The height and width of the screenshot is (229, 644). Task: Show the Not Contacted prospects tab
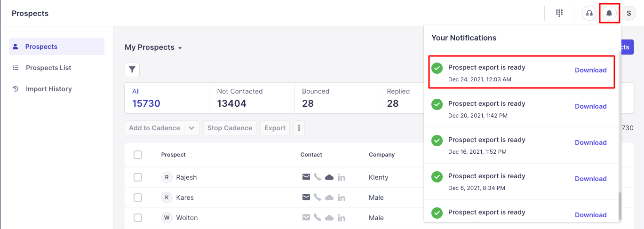pyautogui.click(x=251, y=98)
